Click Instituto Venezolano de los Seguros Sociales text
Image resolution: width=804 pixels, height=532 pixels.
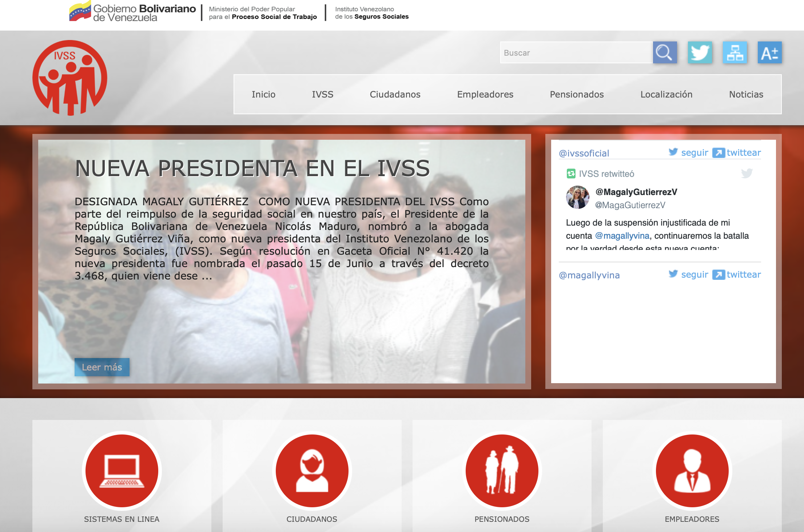(x=372, y=13)
